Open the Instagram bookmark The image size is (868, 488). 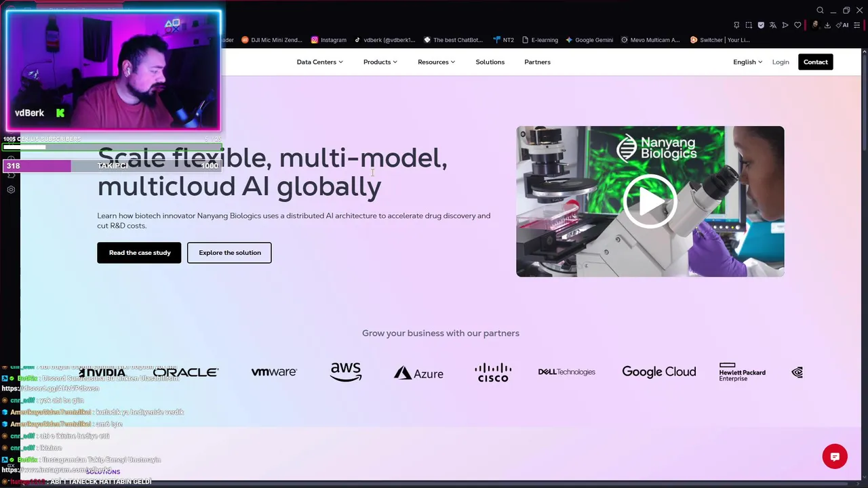pos(329,40)
